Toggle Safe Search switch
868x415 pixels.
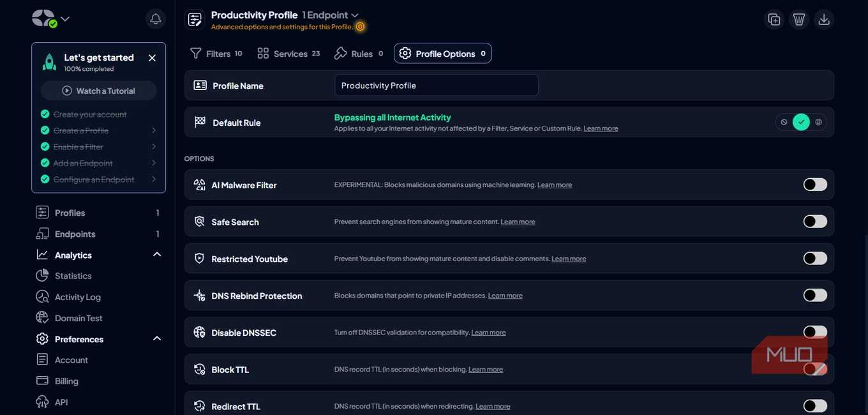coord(815,222)
